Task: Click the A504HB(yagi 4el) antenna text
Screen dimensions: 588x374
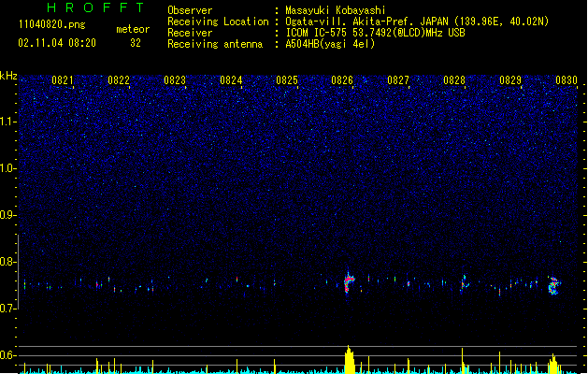Action: coord(330,44)
